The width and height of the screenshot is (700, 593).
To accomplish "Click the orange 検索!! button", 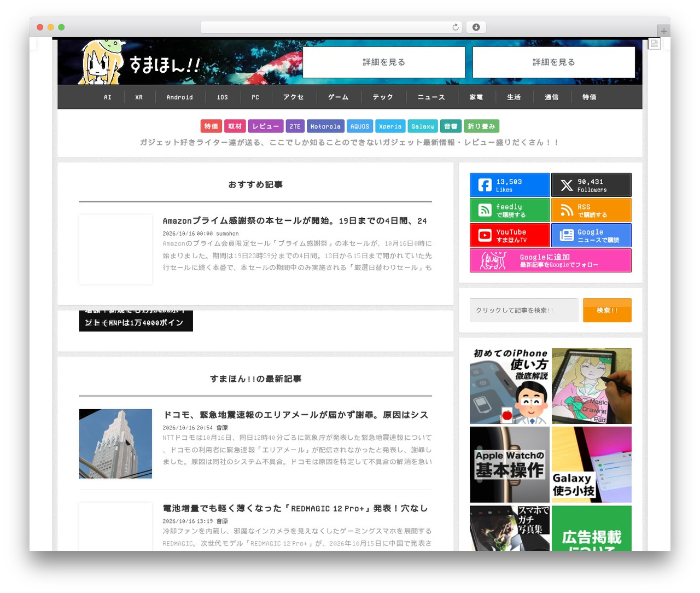I will click(607, 310).
